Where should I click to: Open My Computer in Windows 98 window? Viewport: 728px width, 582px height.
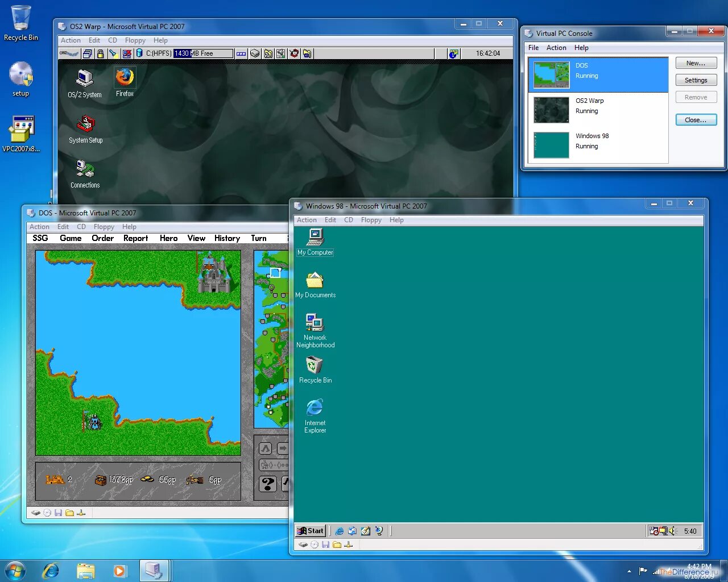click(x=315, y=242)
